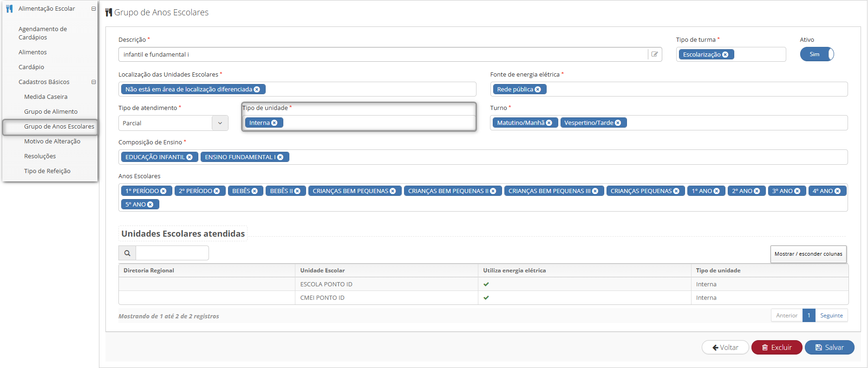The height and width of the screenshot is (368, 868).
Task: Select page 1 in pagination
Action: [x=809, y=316]
